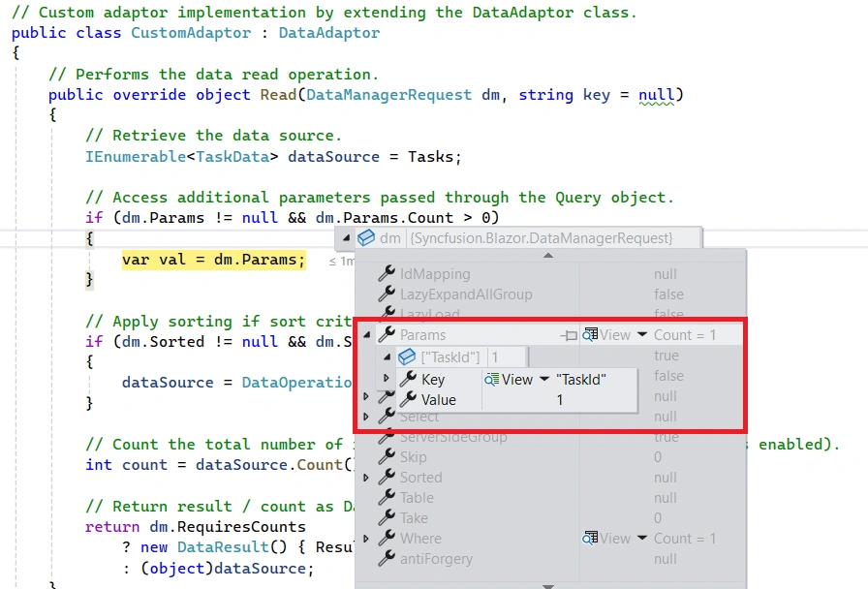Click the wrench icon beside Params
Image resolution: width=868 pixels, height=589 pixels.
click(387, 334)
